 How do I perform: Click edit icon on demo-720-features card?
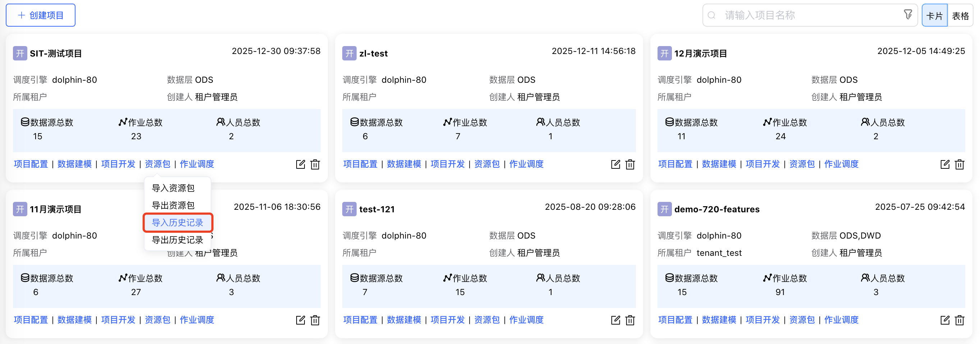pyautogui.click(x=945, y=320)
